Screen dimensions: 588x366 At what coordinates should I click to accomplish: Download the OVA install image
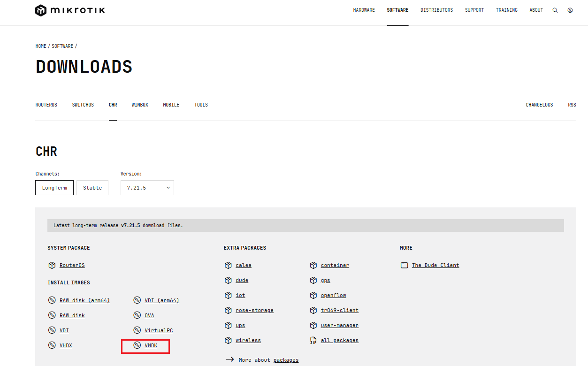pos(149,316)
